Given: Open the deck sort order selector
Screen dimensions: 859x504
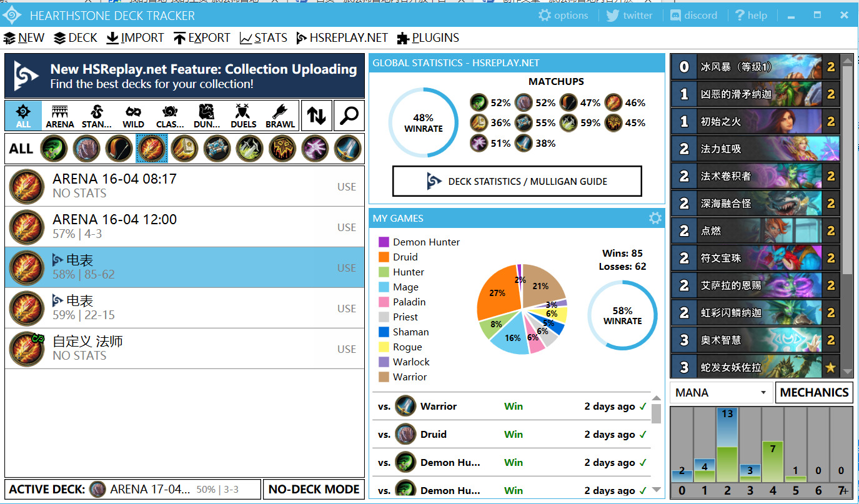Looking at the screenshot, I should point(316,116).
